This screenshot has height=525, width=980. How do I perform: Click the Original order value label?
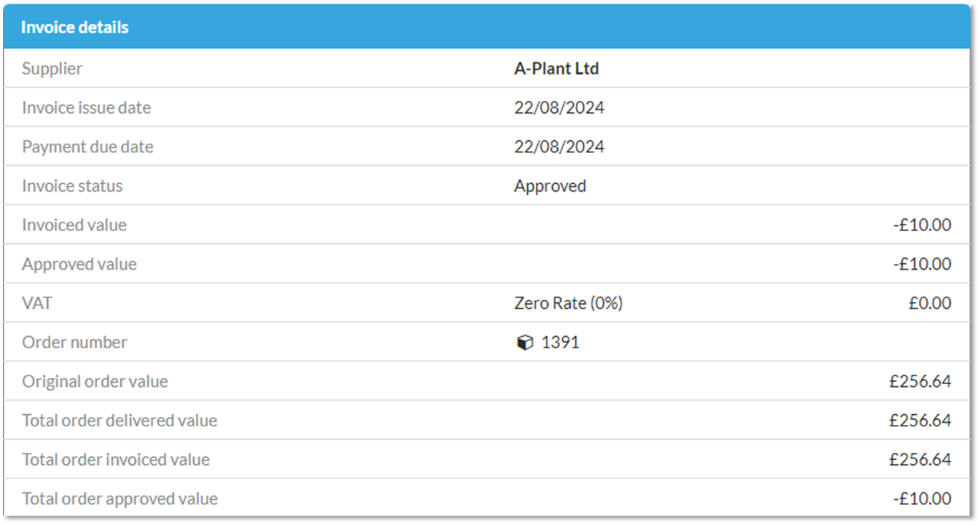click(x=94, y=381)
